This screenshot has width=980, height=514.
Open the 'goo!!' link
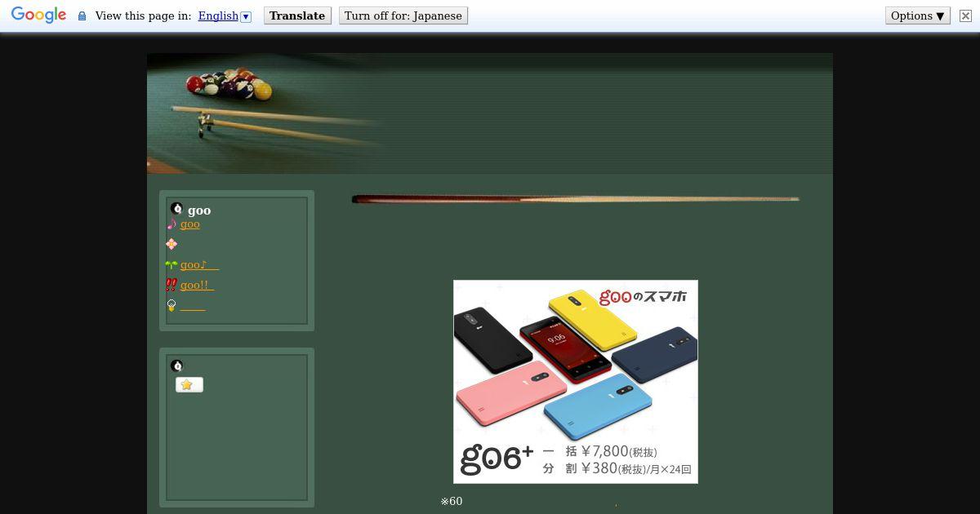(197, 286)
